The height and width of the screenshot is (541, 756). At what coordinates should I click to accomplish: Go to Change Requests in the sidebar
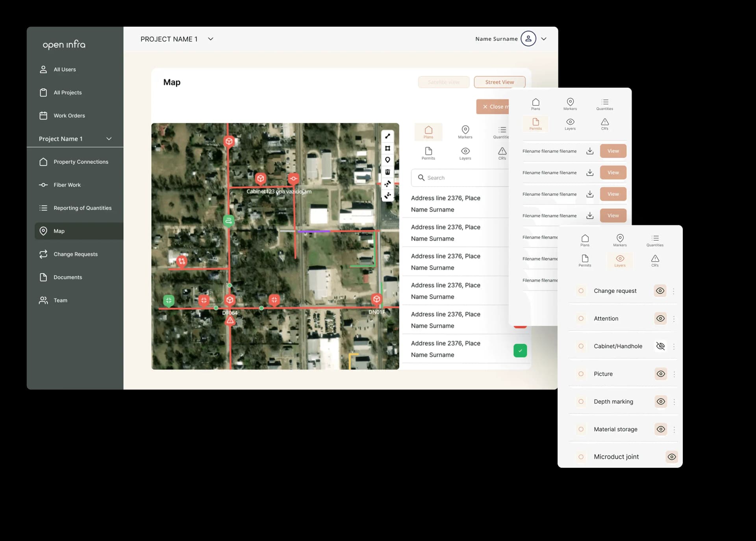[x=75, y=254]
